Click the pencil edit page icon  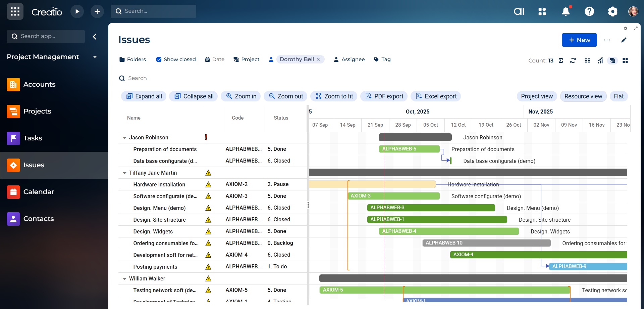[624, 40]
